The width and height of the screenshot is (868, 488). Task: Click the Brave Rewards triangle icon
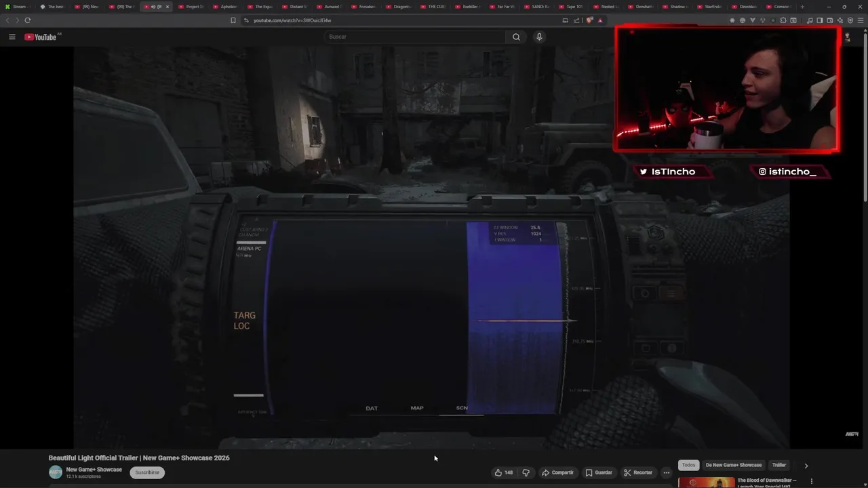[600, 20]
